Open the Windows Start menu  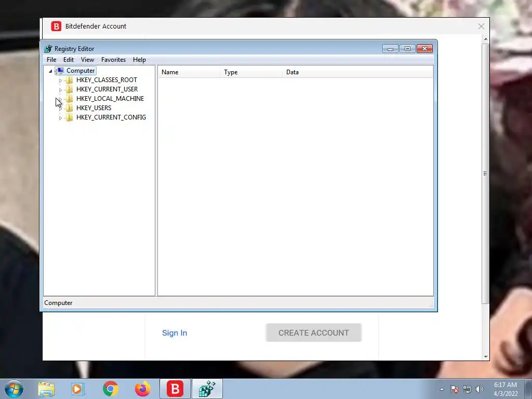point(14,389)
